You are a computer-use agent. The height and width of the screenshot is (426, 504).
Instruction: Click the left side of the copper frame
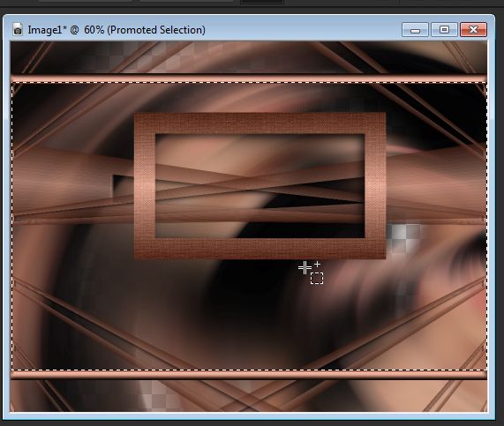(x=145, y=186)
